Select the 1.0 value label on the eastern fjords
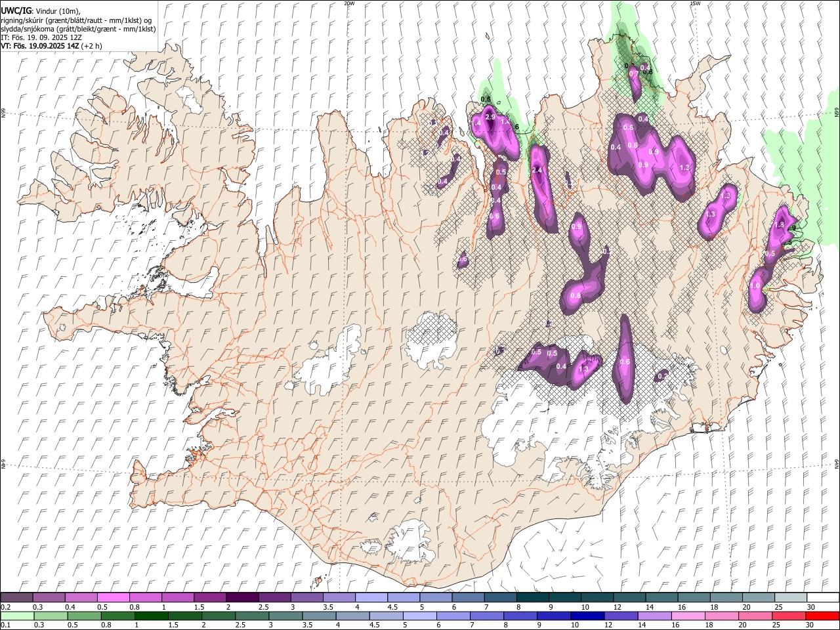The image size is (840, 630). pos(755,286)
